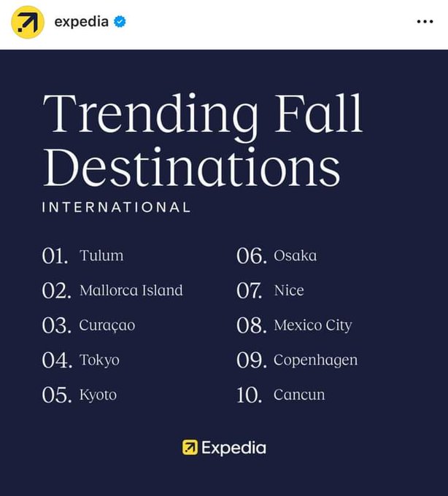Select Tulum in the destinations list

tap(101, 256)
